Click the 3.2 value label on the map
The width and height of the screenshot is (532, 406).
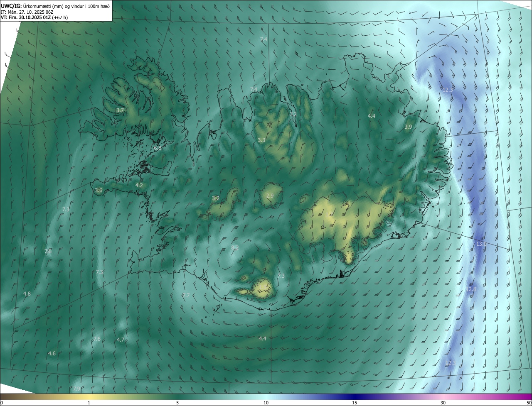click(216, 198)
